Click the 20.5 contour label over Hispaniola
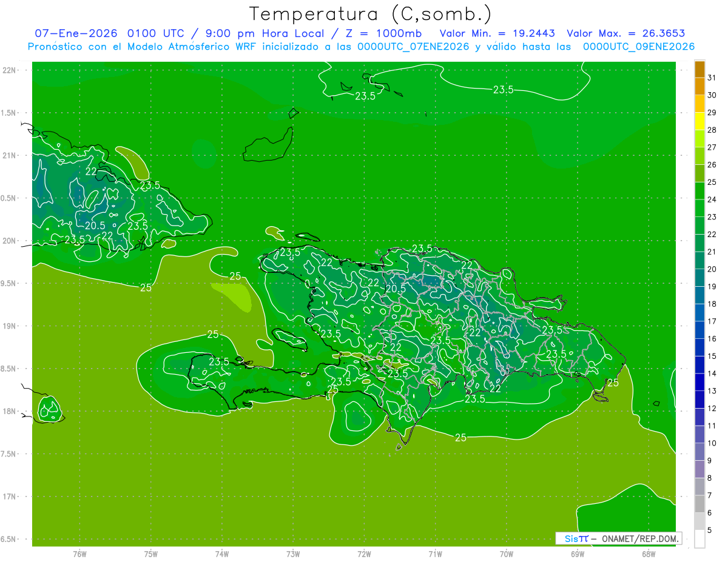Screen dimensions: 728x562 (x=395, y=289)
